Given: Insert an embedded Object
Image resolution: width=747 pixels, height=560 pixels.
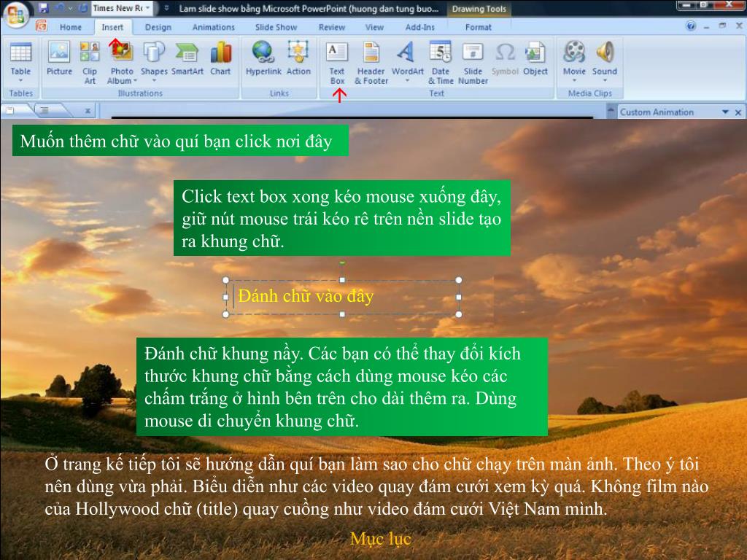Looking at the screenshot, I should pos(535,58).
